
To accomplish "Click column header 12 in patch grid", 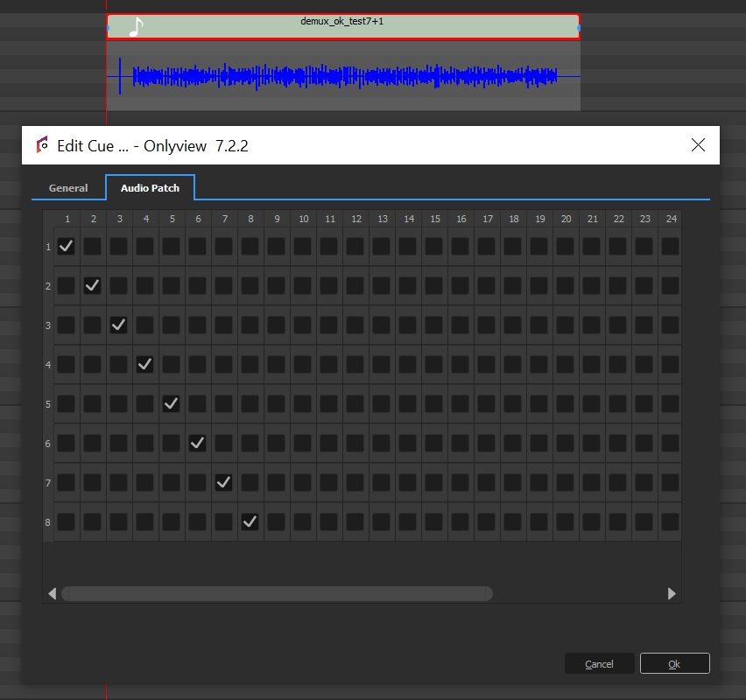I will 356,219.
